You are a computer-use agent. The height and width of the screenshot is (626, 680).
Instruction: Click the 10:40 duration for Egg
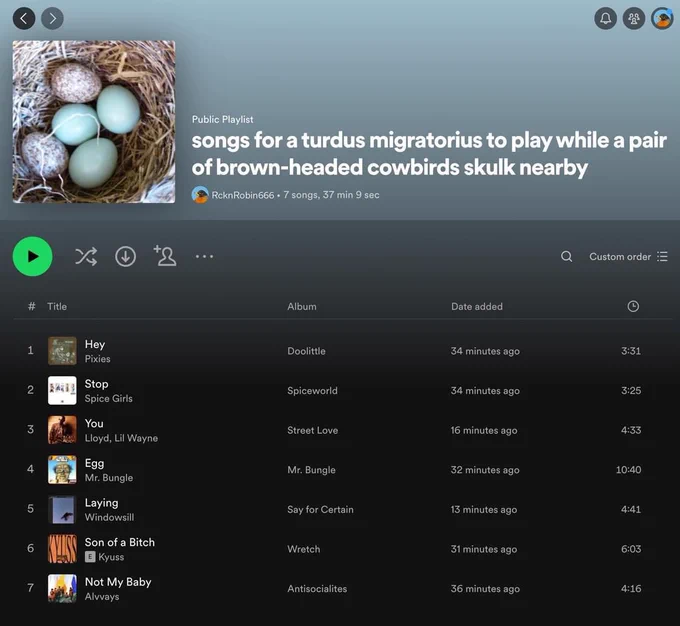click(x=628, y=470)
